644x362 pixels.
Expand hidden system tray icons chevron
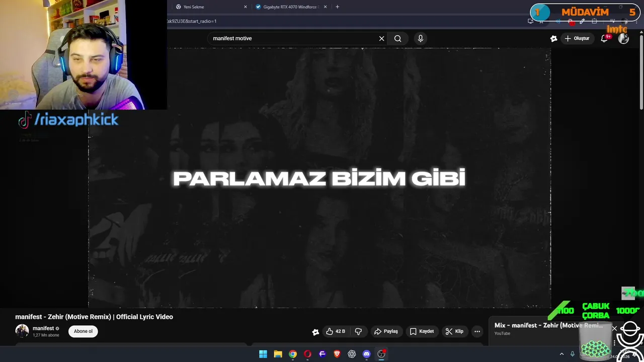coord(561,354)
